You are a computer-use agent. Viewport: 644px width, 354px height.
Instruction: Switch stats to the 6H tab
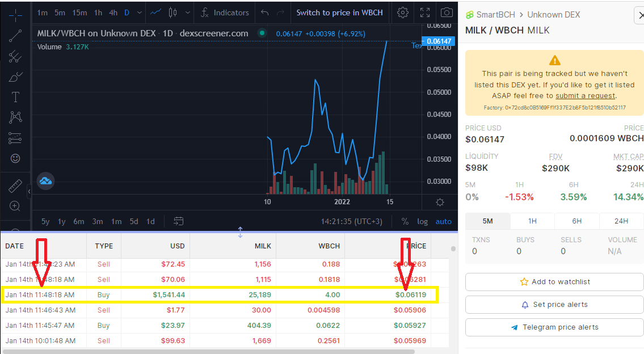pyautogui.click(x=576, y=221)
